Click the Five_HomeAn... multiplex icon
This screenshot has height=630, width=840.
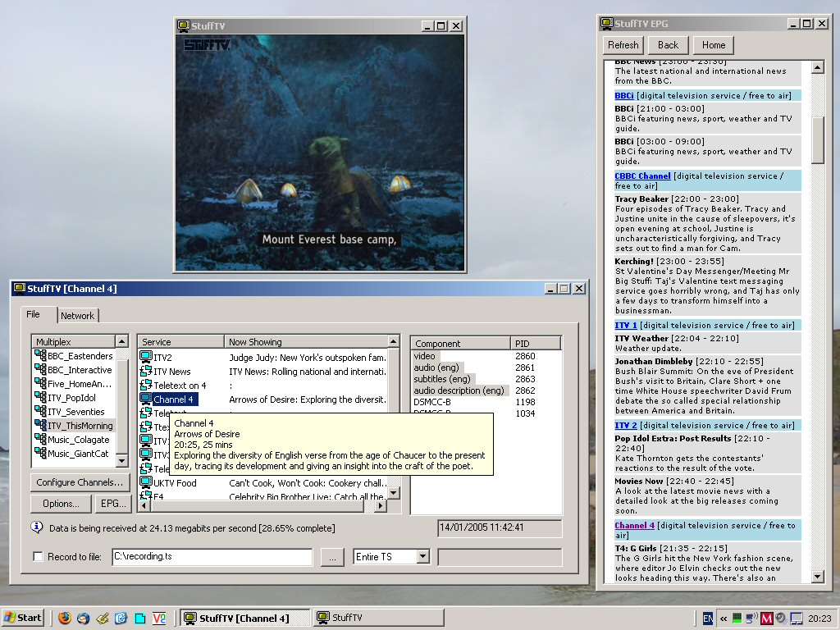coord(40,383)
